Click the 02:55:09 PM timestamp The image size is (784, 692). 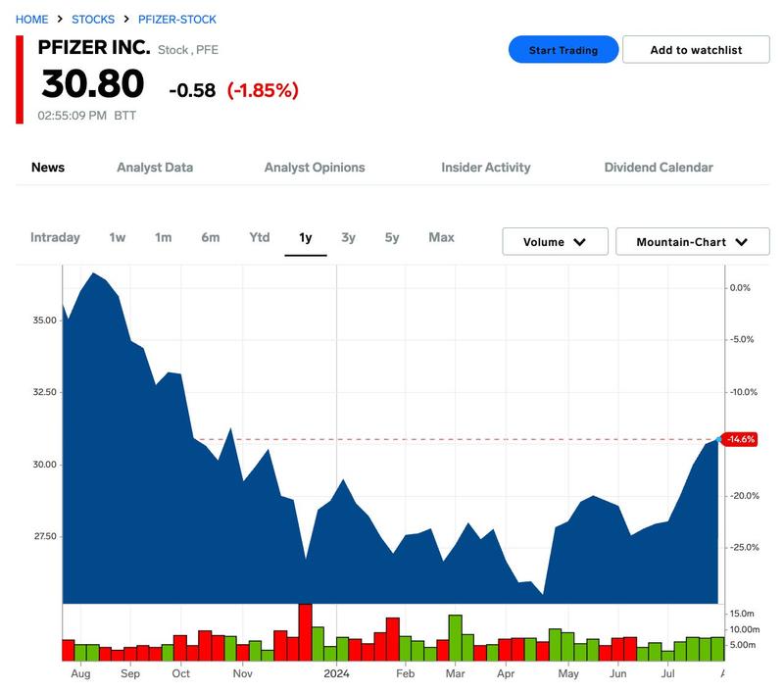(x=72, y=116)
